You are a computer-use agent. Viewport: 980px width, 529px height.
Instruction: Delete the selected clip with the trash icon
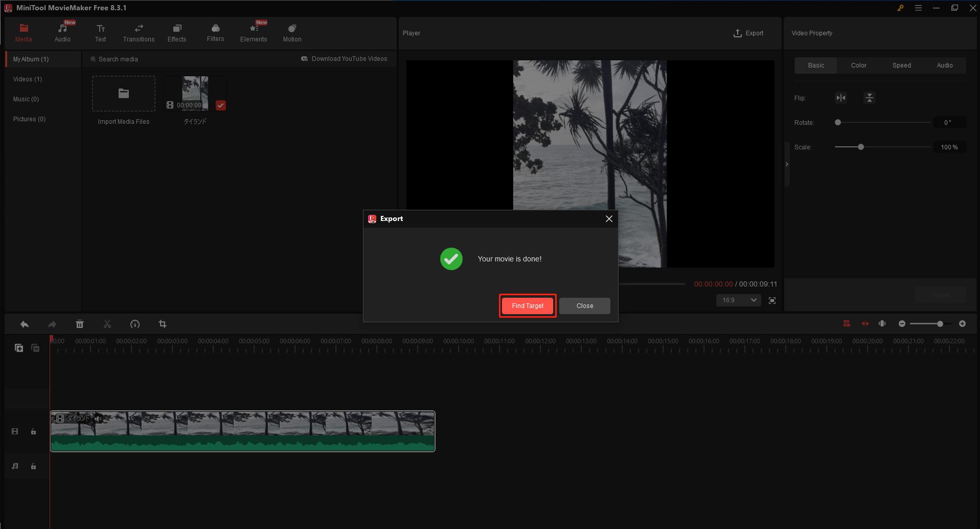tap(80, 324)
